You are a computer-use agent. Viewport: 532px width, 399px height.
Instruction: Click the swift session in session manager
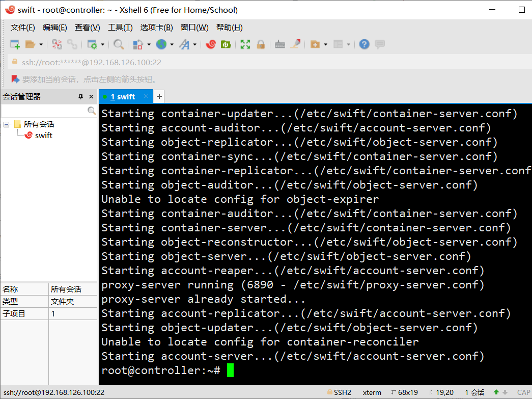point(43,135)
